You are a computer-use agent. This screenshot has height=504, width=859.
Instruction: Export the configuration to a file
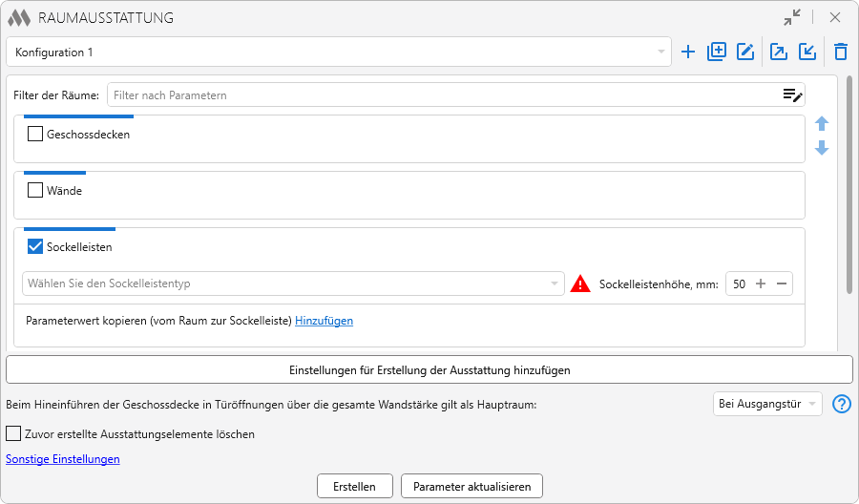[779, 52]
